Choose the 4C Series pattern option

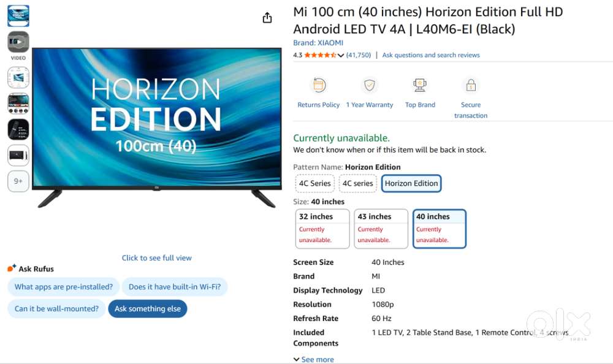click(x=314, y=183)
